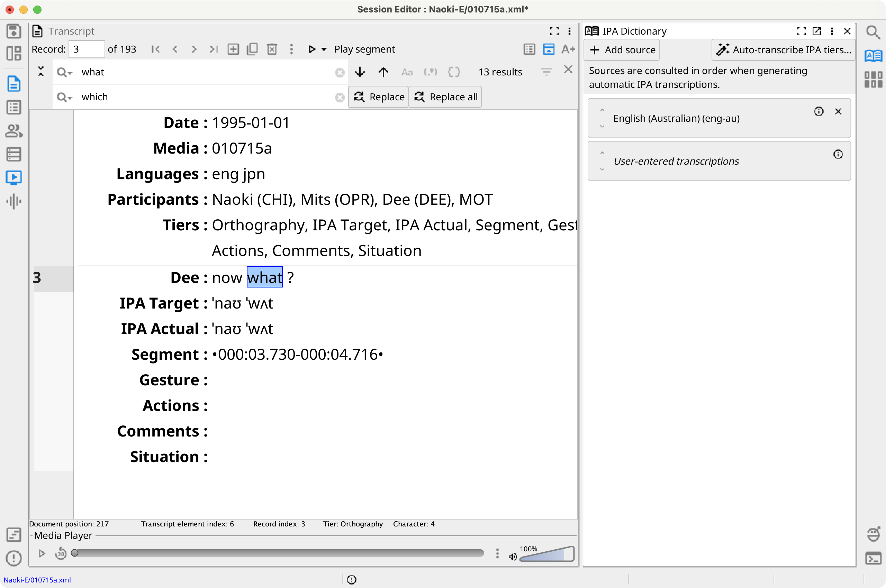Find previous result with up arrow

pos(383,72)
